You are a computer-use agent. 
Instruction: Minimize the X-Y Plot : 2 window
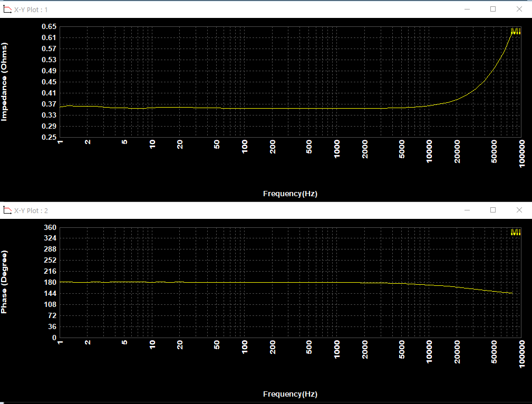pos(467,210)
